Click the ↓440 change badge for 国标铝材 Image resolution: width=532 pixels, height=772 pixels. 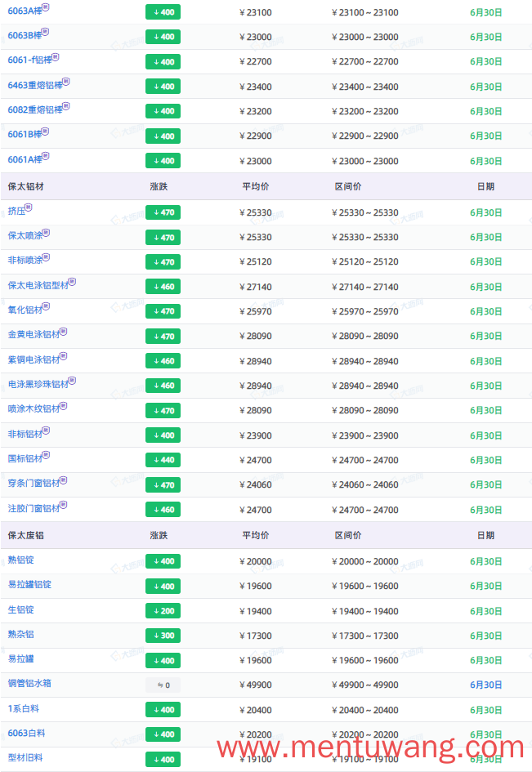163,461
